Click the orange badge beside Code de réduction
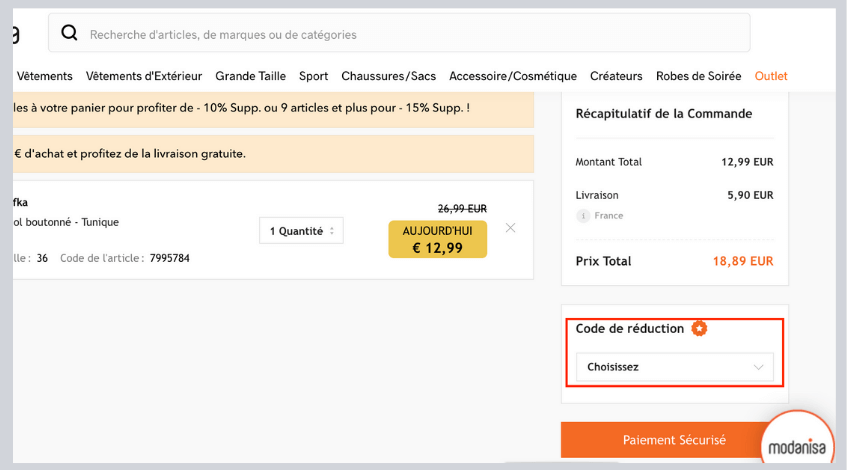The image size is (847, 470). pos(700,328)
